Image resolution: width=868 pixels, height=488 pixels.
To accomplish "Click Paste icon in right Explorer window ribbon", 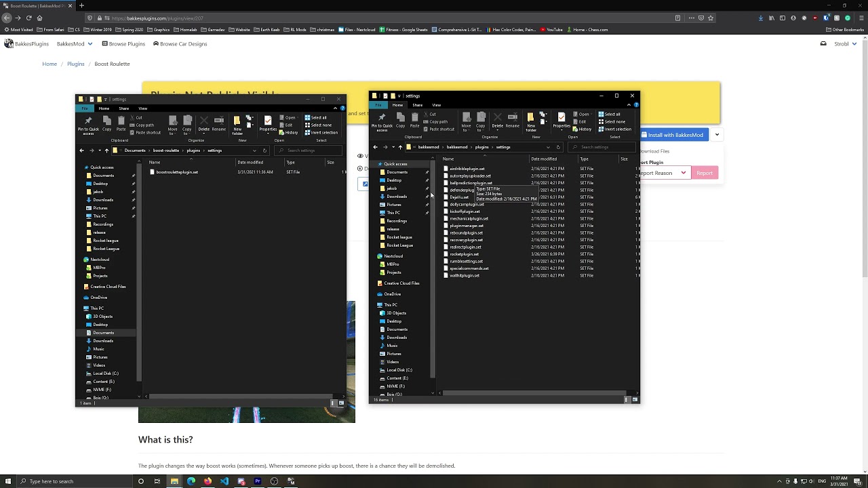I will 414,120.
